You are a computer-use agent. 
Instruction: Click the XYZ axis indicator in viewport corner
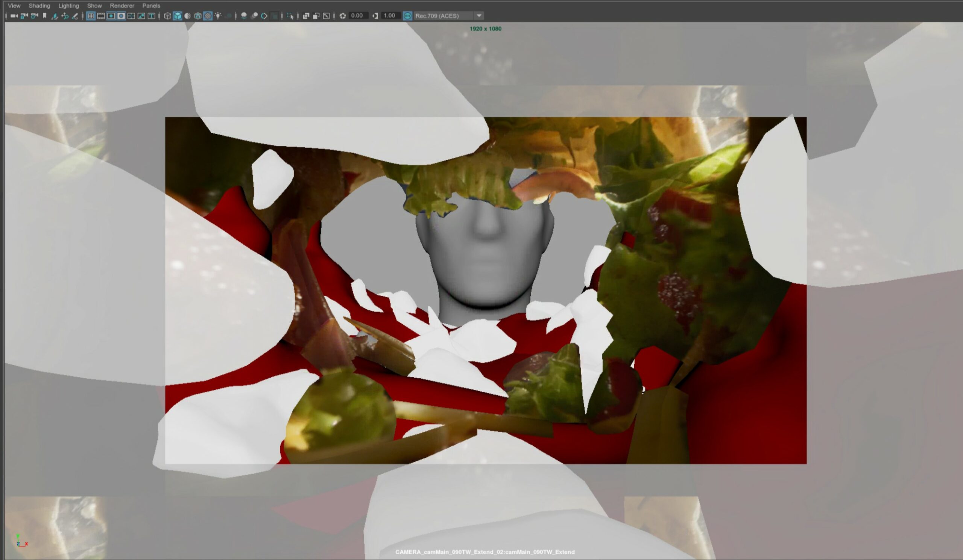[22, 541]
